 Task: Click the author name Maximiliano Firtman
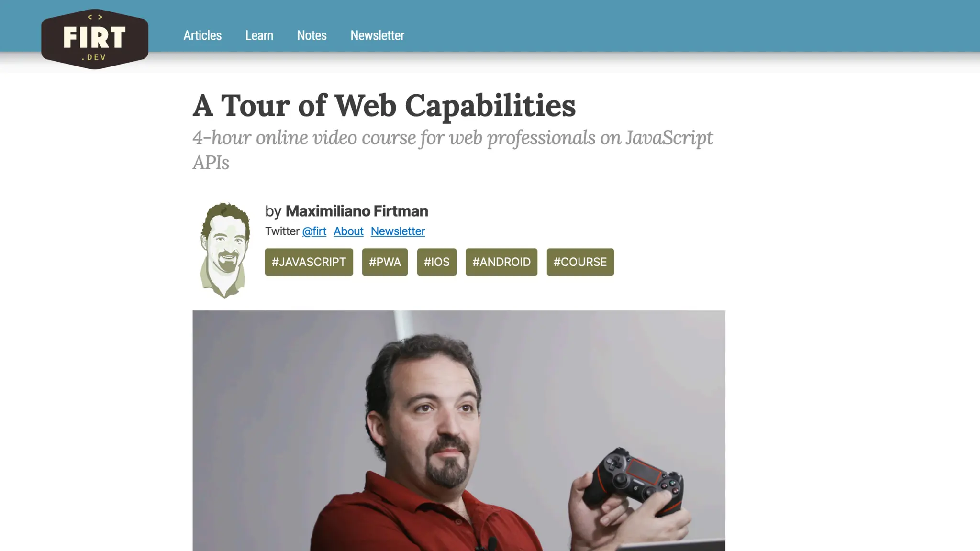coord(357,211)
